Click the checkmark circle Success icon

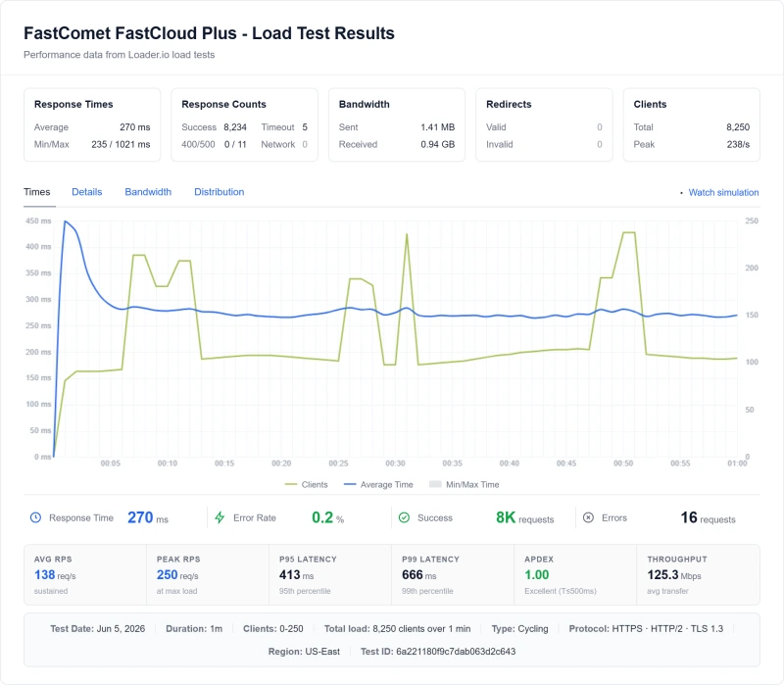[404, 517]
